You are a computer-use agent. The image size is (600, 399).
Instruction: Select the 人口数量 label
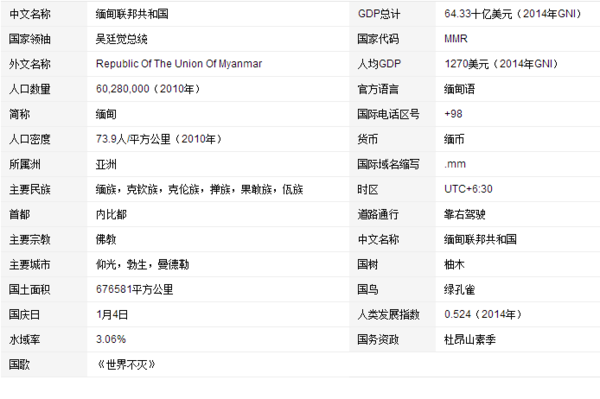click(30, 89)
